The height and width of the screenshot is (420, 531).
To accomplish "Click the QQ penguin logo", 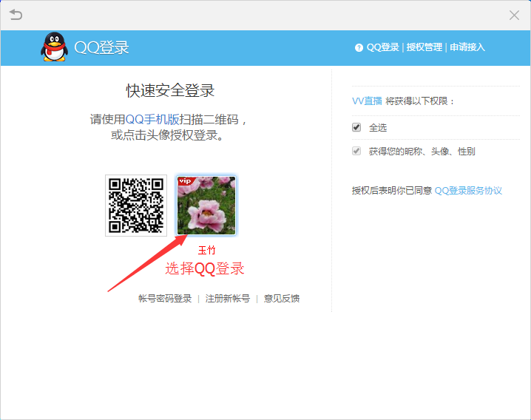I will coord(53,47).
